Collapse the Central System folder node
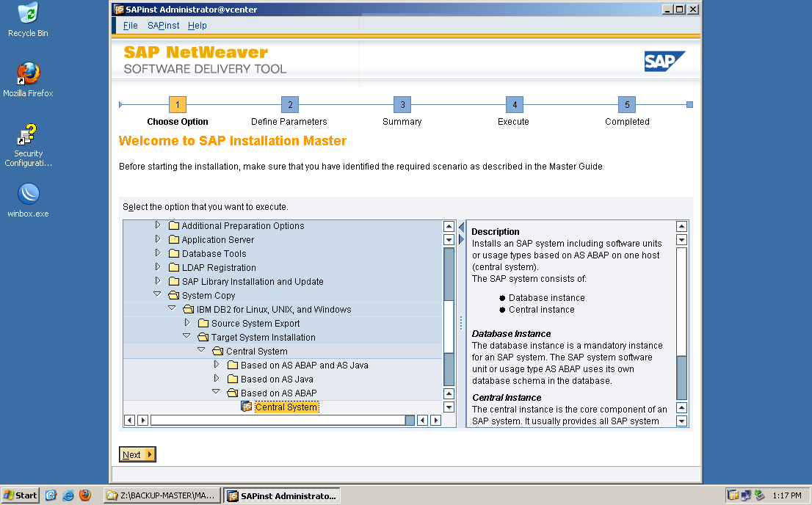 (x=201, y=349)
